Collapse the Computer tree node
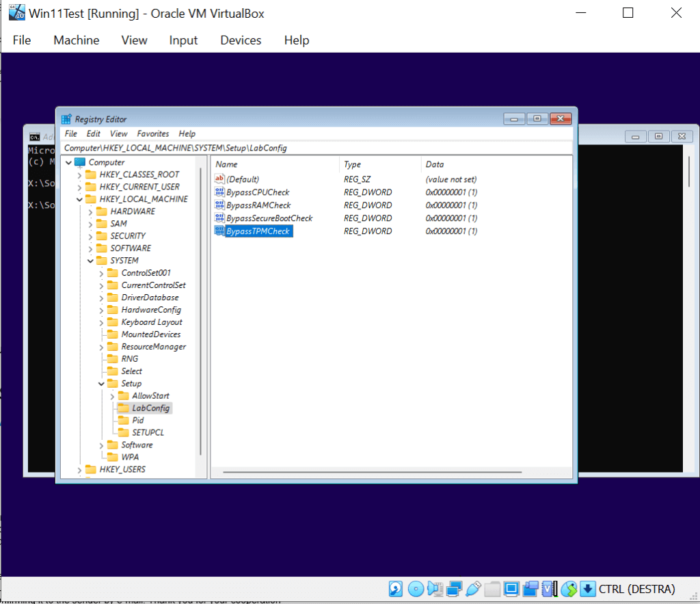The image size is (700, 604). [68, 163]
